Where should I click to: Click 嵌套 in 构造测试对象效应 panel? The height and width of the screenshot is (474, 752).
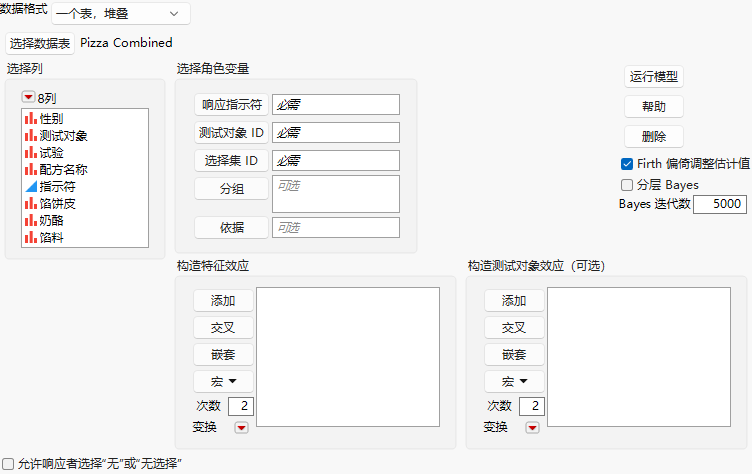[514, 355]
